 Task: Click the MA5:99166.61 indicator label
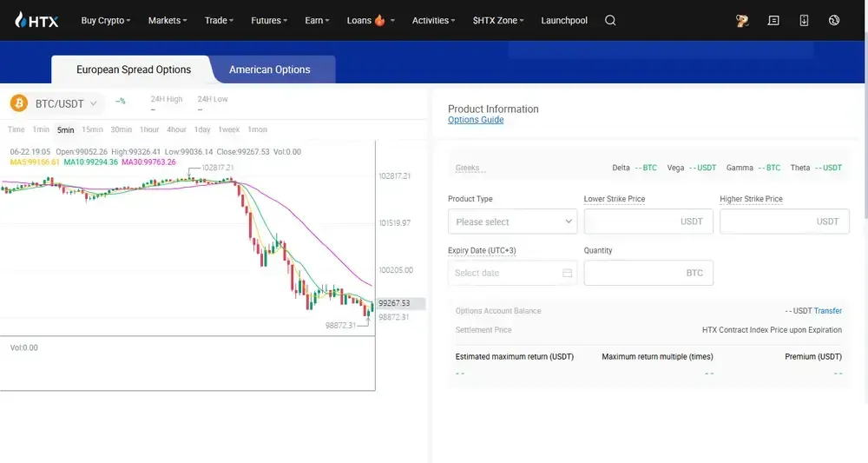pyautogui.click(x=35, y=162)
